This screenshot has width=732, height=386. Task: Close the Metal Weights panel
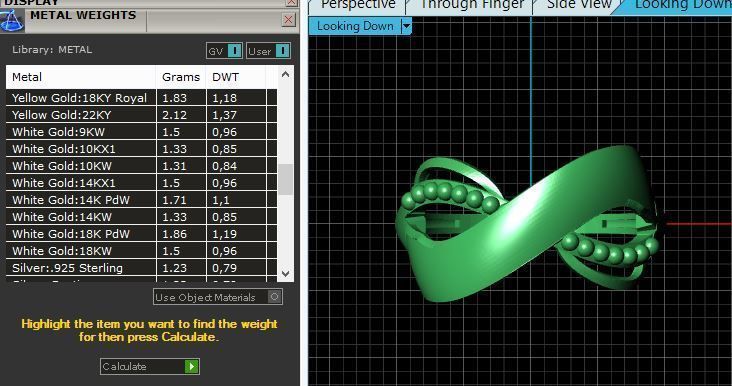click(289, 20)
